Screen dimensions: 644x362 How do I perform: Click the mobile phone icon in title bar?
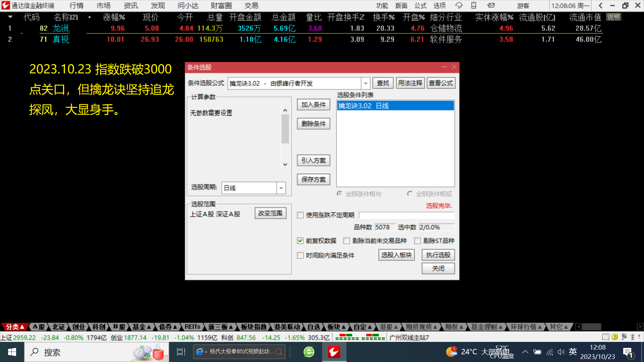pos(474,5)
